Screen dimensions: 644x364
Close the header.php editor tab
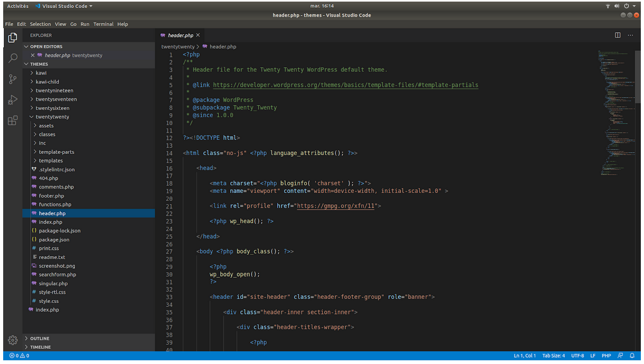click(x=198, y=35)
